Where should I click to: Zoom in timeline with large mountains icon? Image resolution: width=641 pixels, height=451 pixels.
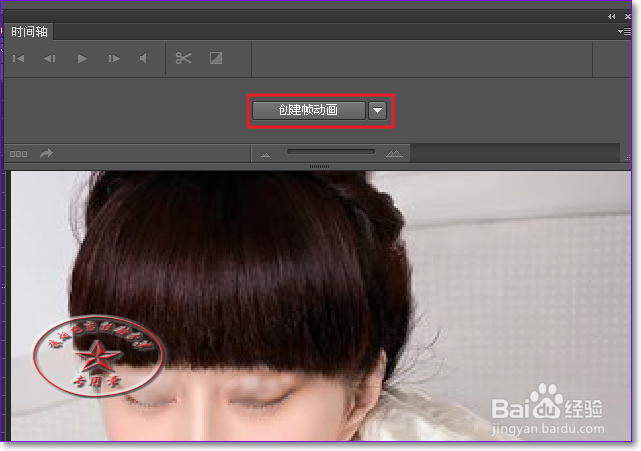pos(394,154)
